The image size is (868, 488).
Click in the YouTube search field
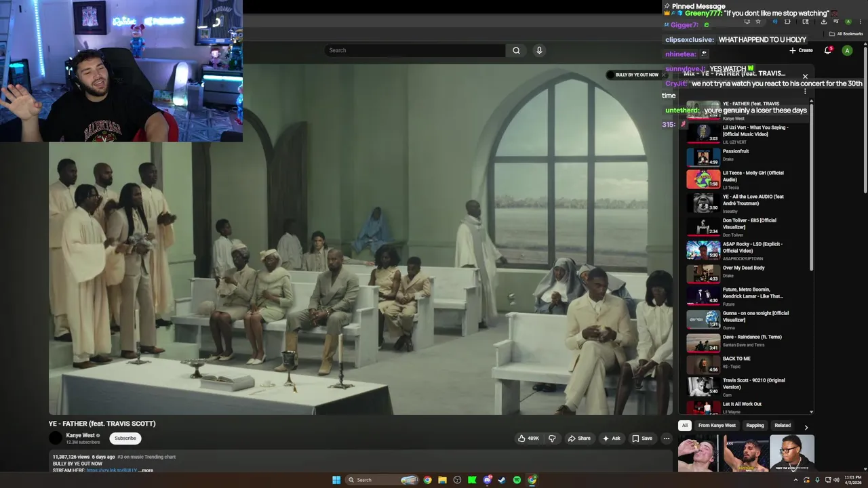click(x=414, y=50)
